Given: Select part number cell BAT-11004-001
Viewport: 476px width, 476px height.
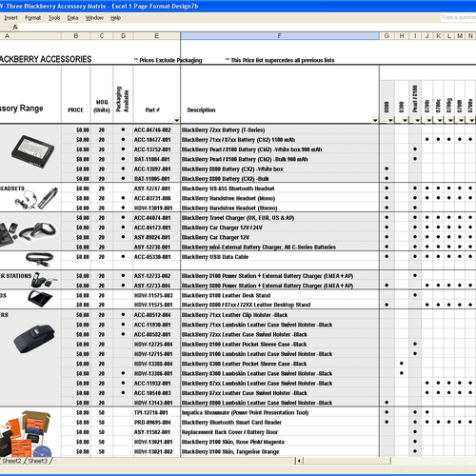Looking at the screenshot, I should click(157, 159).
